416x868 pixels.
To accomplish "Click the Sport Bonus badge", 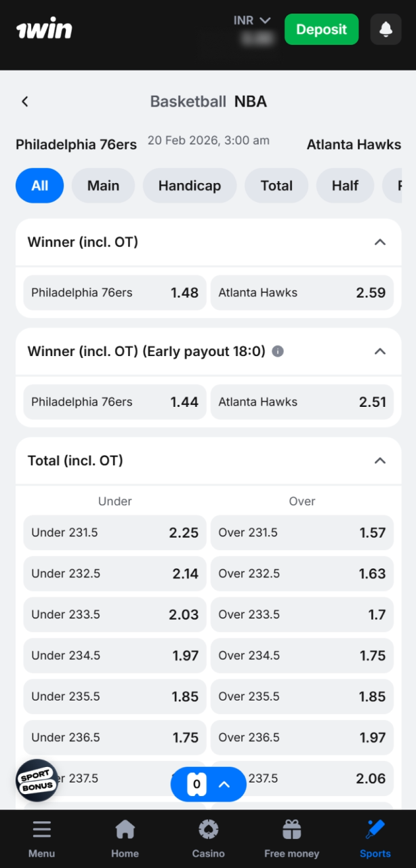I will 37,781.
